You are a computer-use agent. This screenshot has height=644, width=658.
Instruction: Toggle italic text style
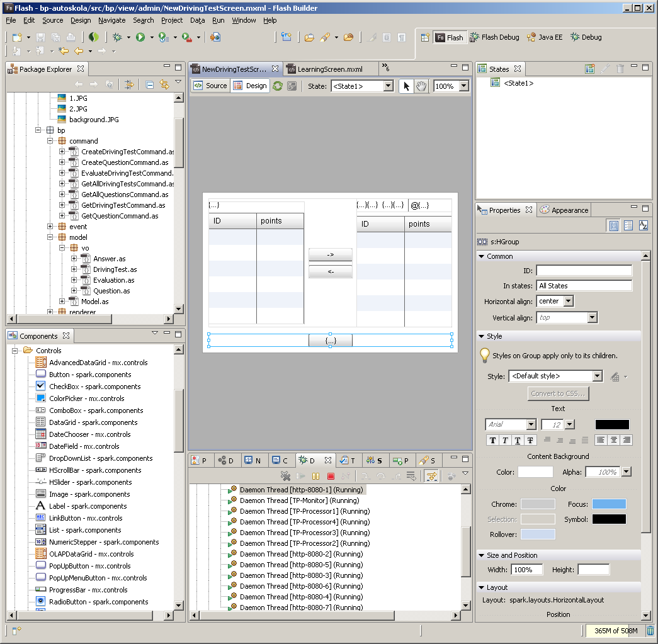pos(505,440)
